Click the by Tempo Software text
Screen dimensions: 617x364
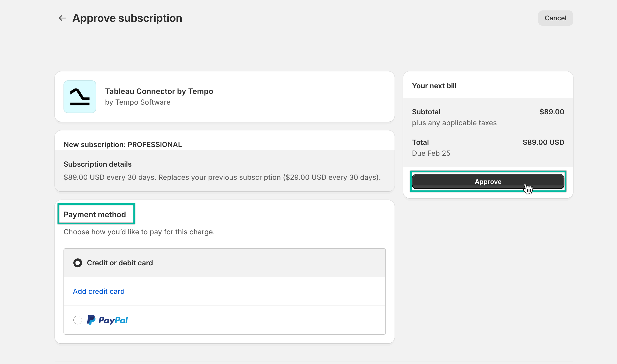138,102
